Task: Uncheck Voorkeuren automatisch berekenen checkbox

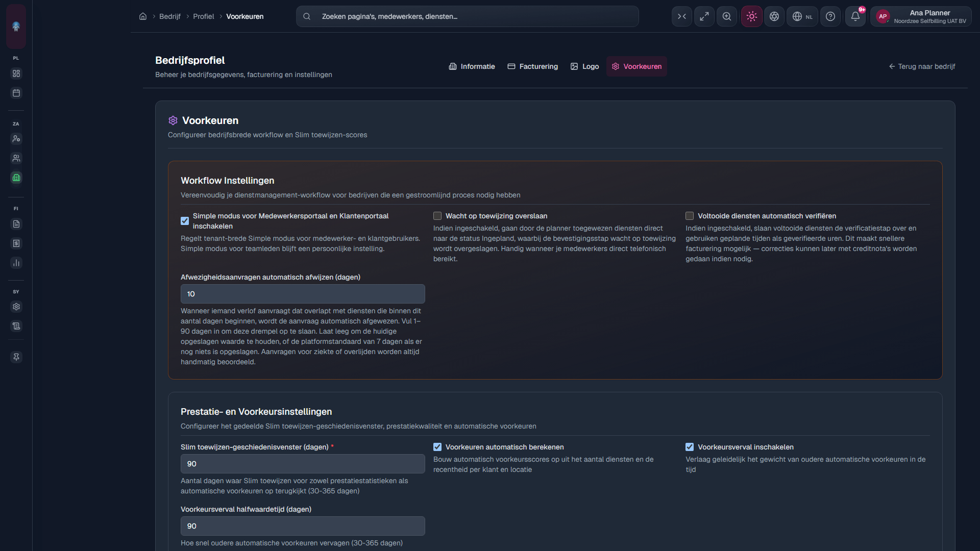Action: coord(437,447)
